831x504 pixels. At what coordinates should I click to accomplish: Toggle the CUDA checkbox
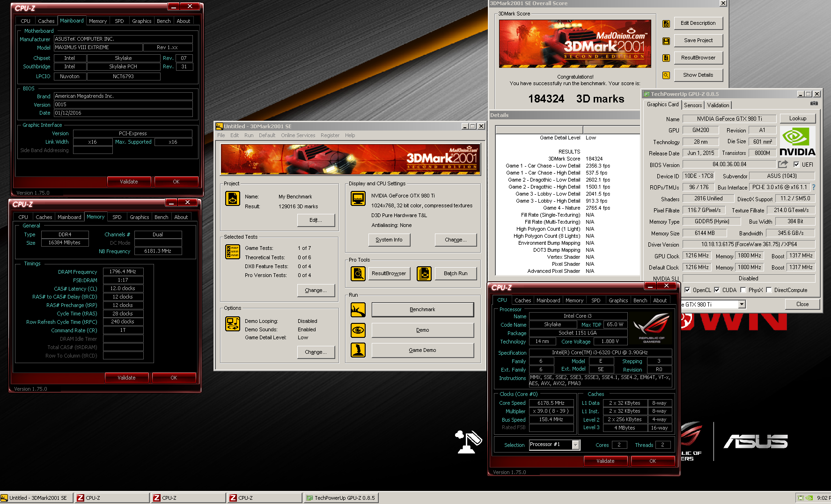(x=717, y=290)
